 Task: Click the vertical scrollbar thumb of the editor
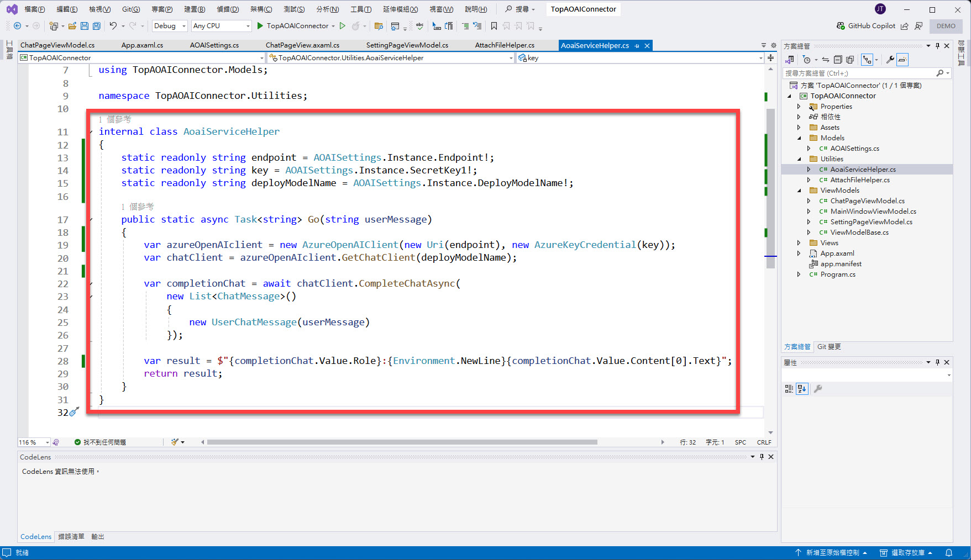[x=770, y=188]
